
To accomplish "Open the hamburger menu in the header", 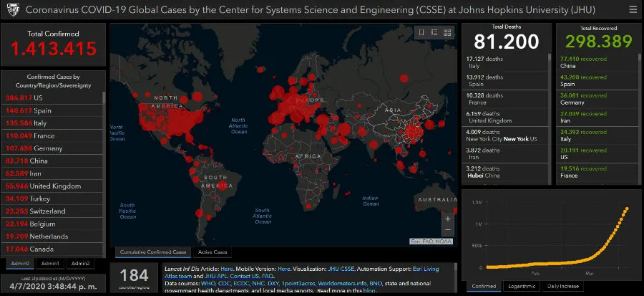I will [631, 10].
